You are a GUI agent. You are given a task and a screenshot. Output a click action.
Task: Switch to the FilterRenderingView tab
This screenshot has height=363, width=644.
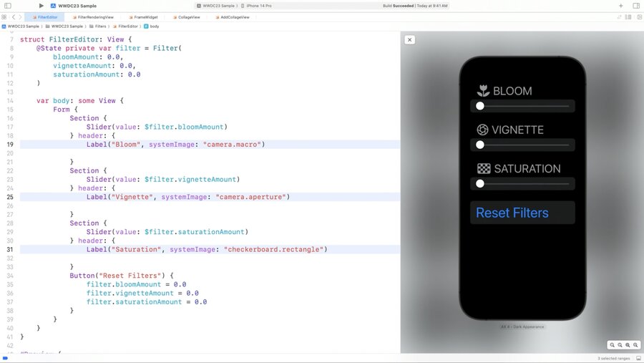point(93,17)
